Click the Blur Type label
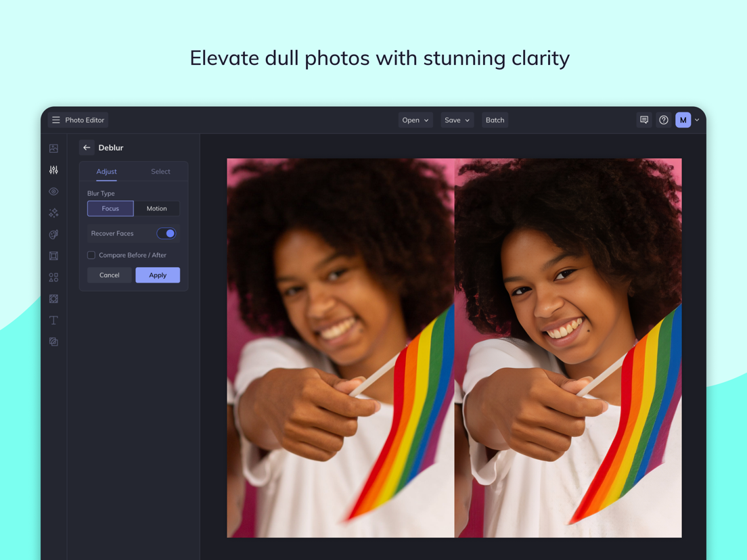 101,193
